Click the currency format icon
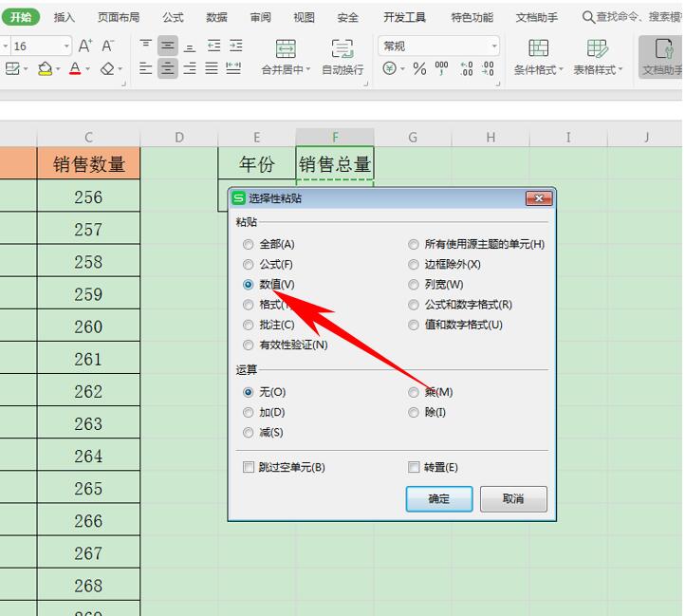The width and height of the screenshot is (685, 616). coord(390,68)
